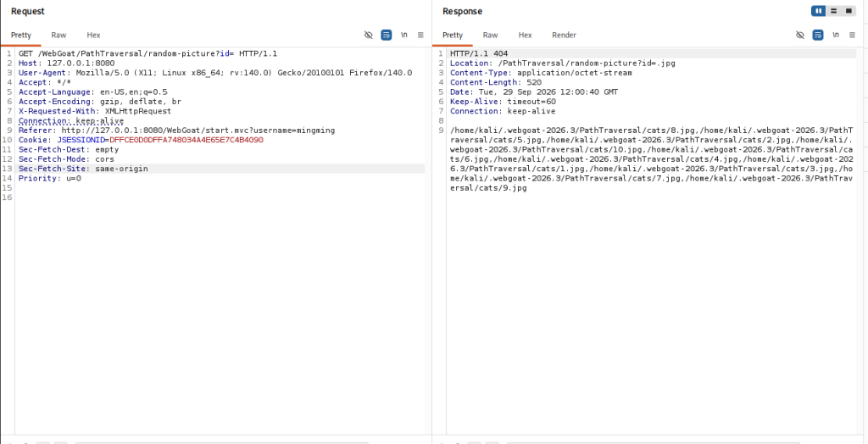Click the X-Requested-With: XMLHttpRequest header line

[95, 111]
